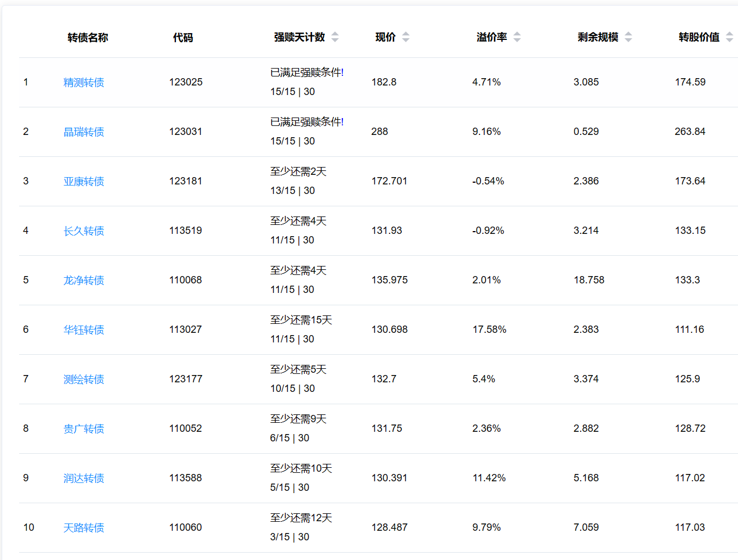The image size is (738, 560).
Task: Open 华钰转债 in row 6
Action: (84, 330)
